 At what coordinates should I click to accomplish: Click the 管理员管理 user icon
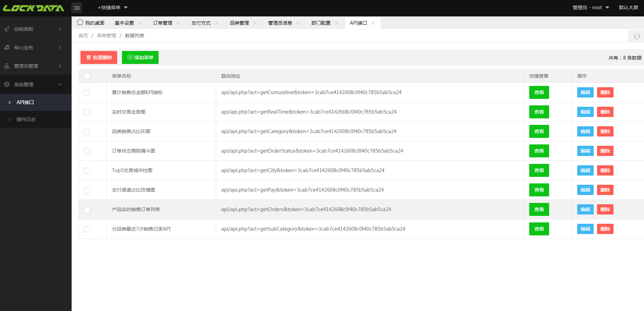pos(7,66)
